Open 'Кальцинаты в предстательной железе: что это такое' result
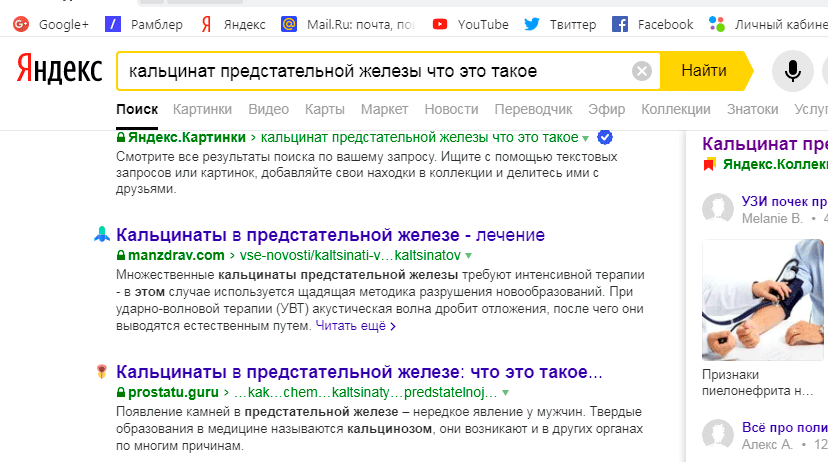Screen dimensions: 828x462 359,372
